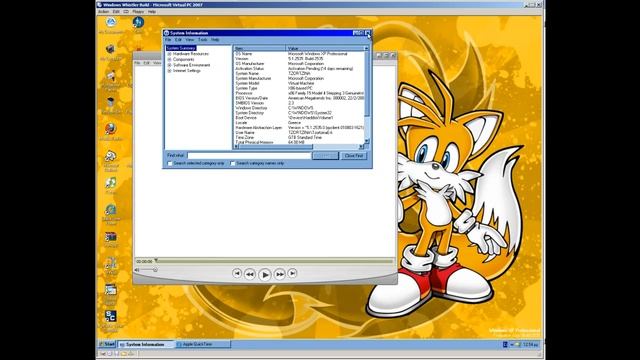Click the QuickTime timeline playhead marker
The image size is (640, 360).
tap(156, 260)
